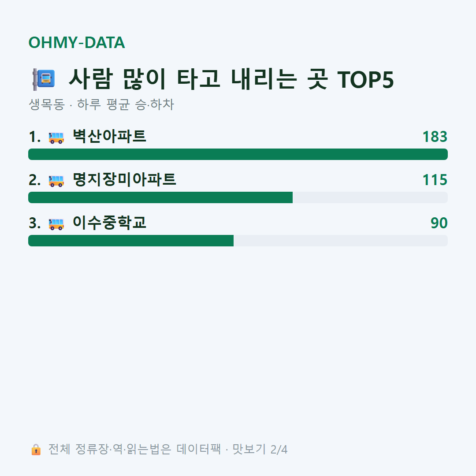The width and height of the screenshot is (476, 476).
Task: Click the bus icon next to 이수중학교
Action: (x=56, y=224)
